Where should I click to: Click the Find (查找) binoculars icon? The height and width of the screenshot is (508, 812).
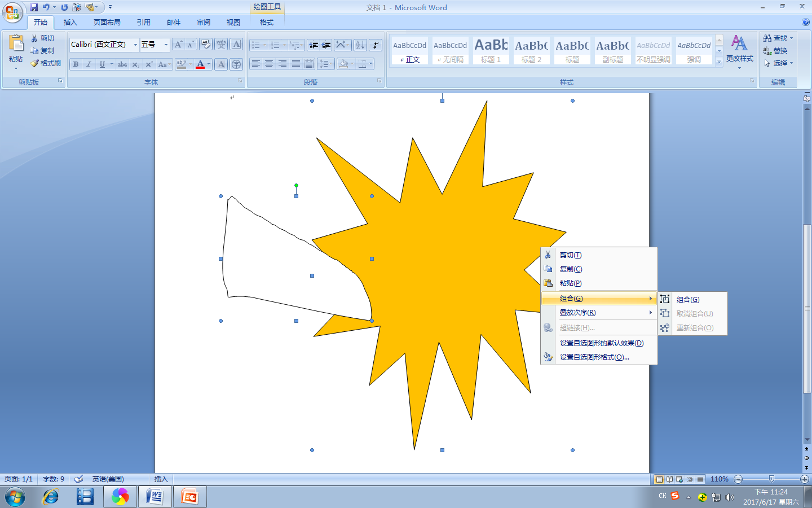767,38
